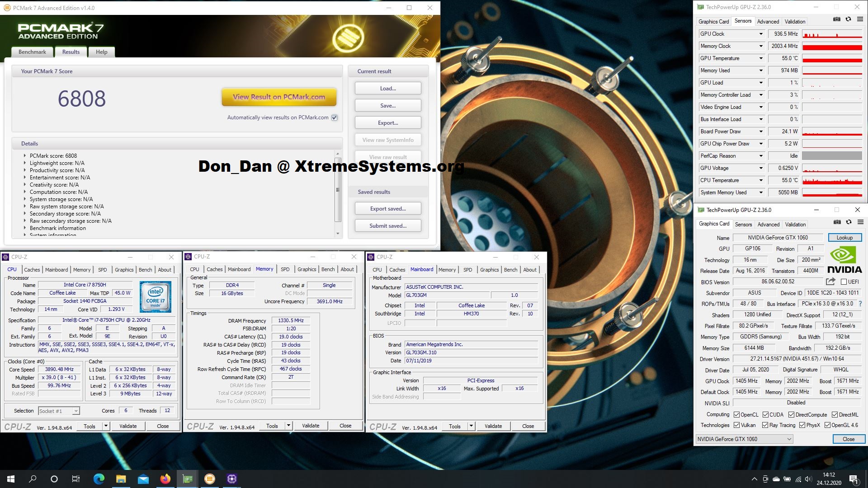Click Lookup button in GPU-Z

(844, 237)
